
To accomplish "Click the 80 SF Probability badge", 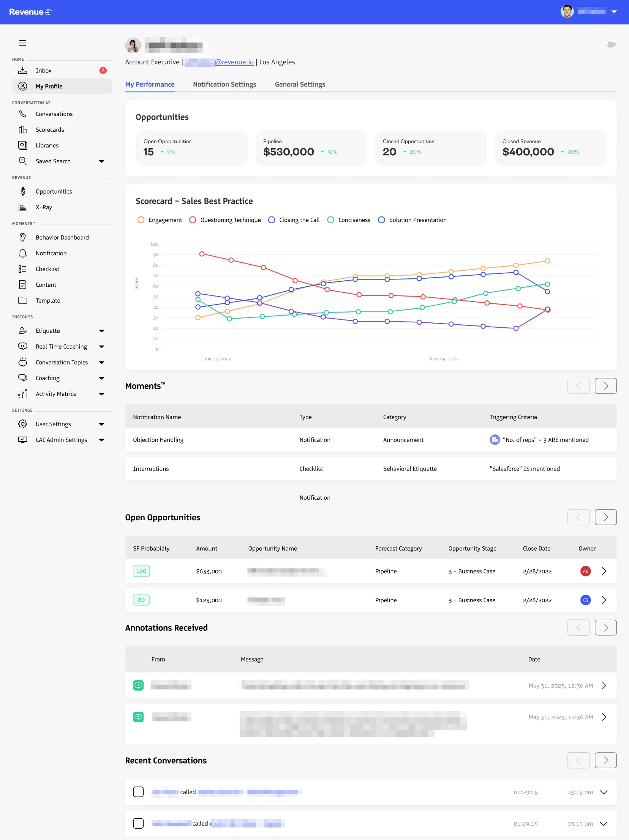I will (x=141, y=600).
